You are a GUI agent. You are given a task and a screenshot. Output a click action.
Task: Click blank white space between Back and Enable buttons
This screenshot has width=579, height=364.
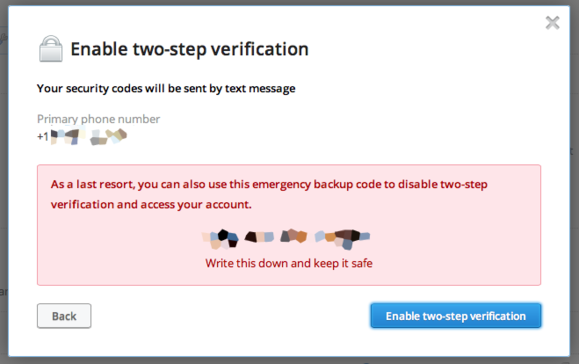click(x=231, y=316)
